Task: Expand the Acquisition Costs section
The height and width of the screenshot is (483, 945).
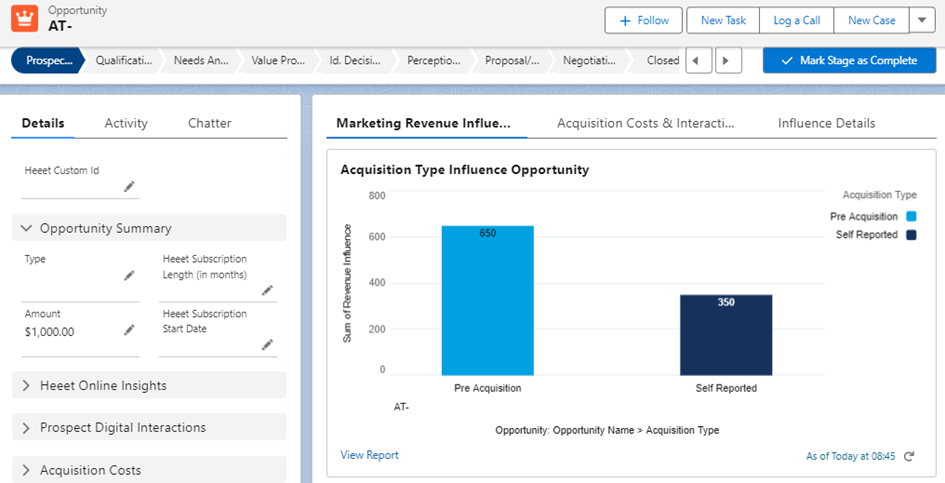Action: [149, 470]
